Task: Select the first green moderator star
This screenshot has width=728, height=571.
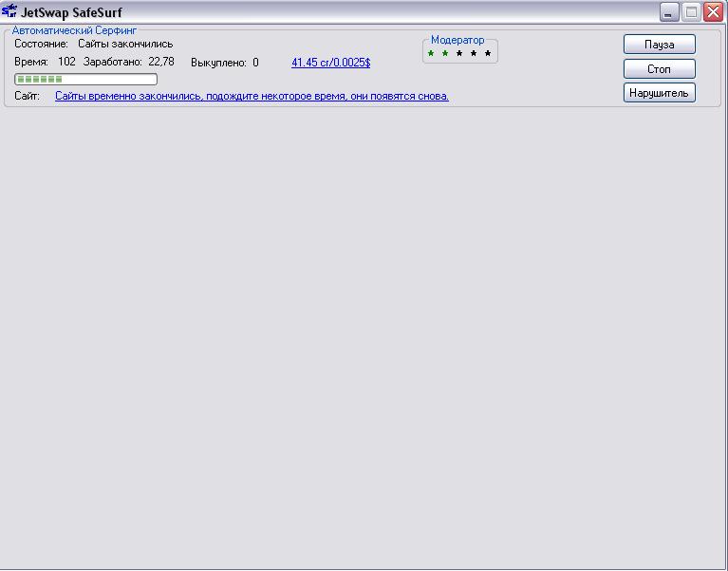Action: (x=431, y=53)
